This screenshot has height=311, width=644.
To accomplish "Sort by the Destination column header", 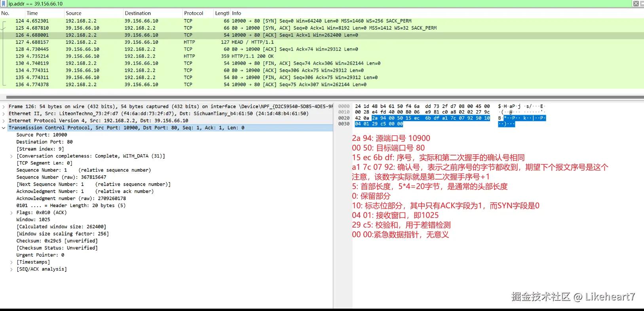I will click(138, 13).
